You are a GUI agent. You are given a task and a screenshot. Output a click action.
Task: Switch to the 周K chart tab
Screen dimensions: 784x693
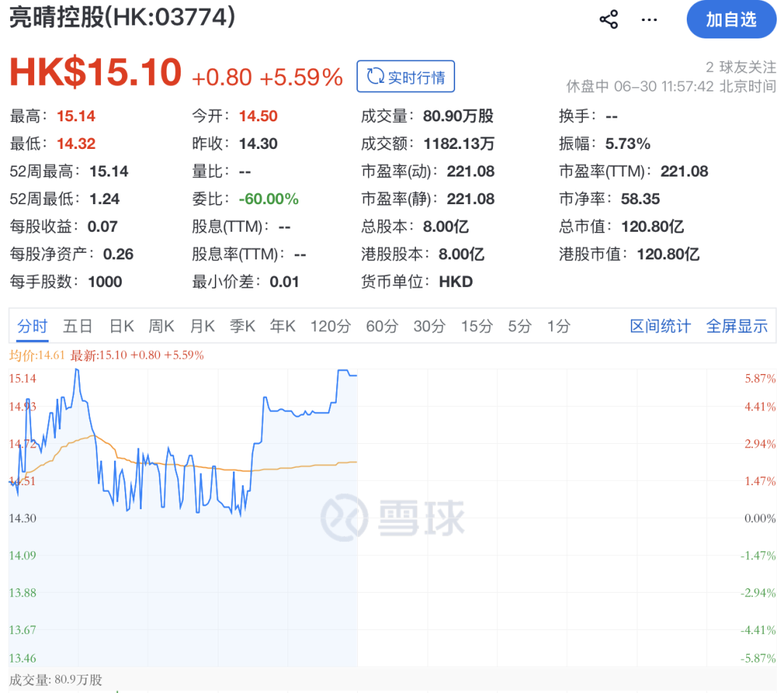161,326
